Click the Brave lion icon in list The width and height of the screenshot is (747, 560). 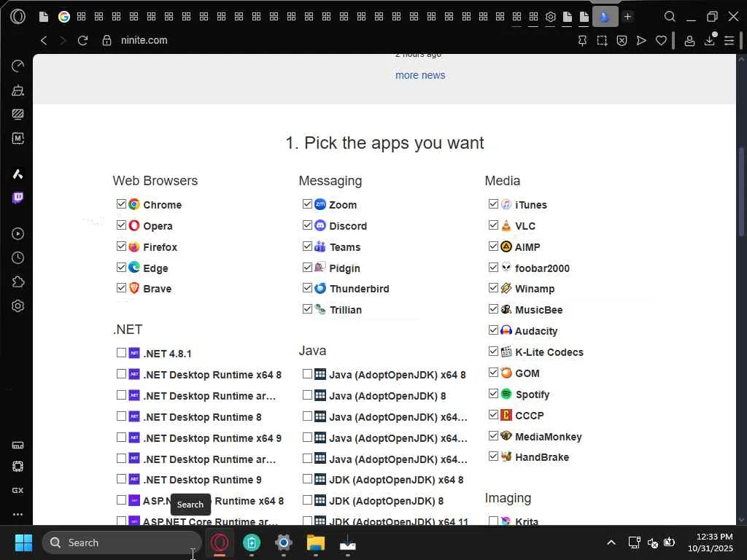[134, 288]
